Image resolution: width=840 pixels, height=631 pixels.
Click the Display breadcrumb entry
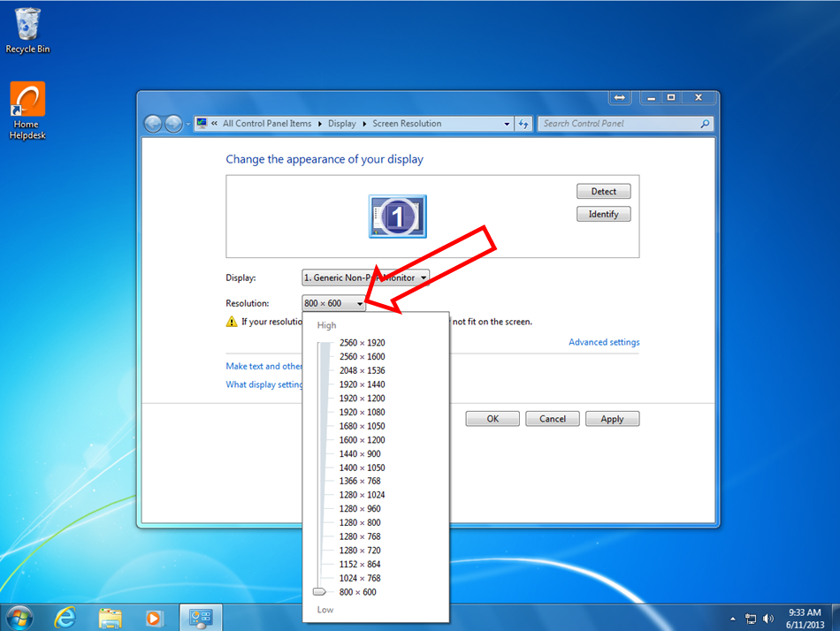point(342,123)
